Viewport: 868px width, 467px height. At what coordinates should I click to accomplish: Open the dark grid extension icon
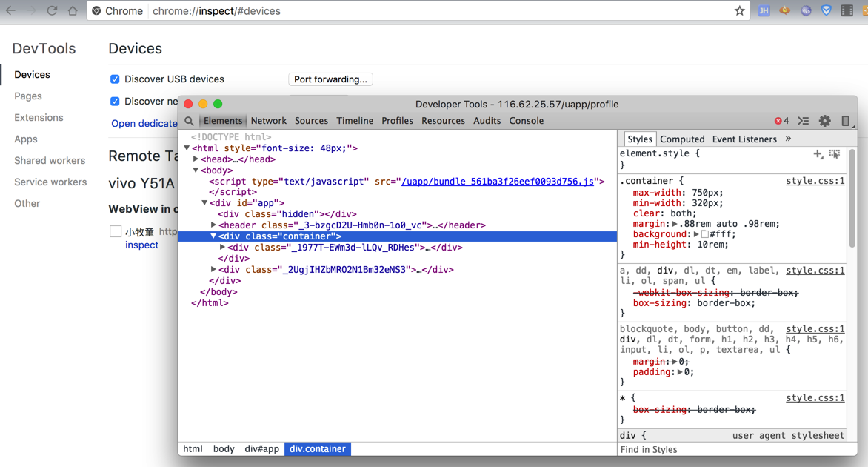[847, 10]
